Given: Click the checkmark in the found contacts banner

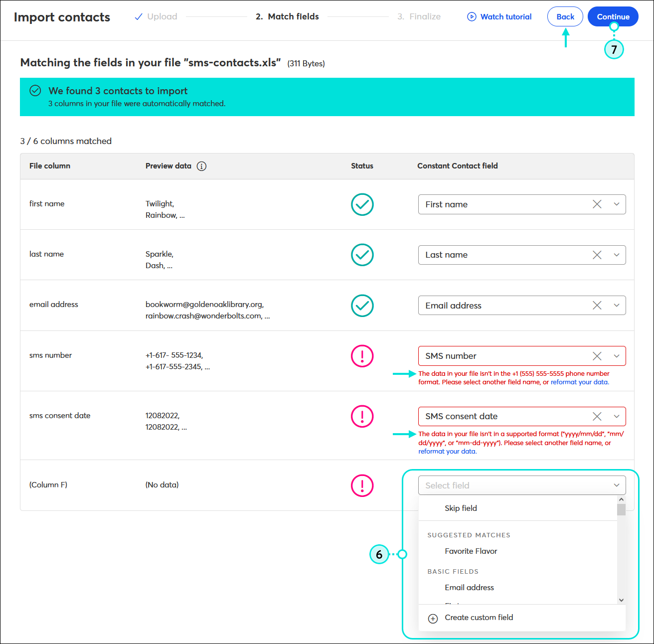Looking at the screenshot, I should (x=35, y=91).
